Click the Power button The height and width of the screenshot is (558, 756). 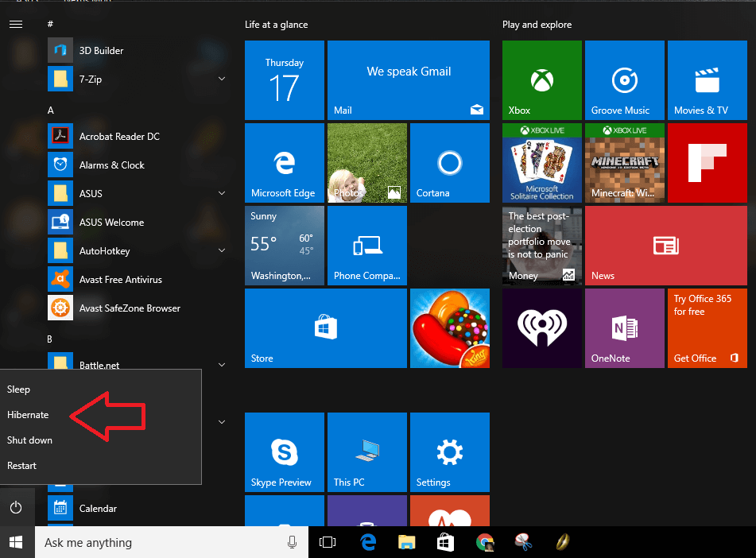[x=16, y=507]
